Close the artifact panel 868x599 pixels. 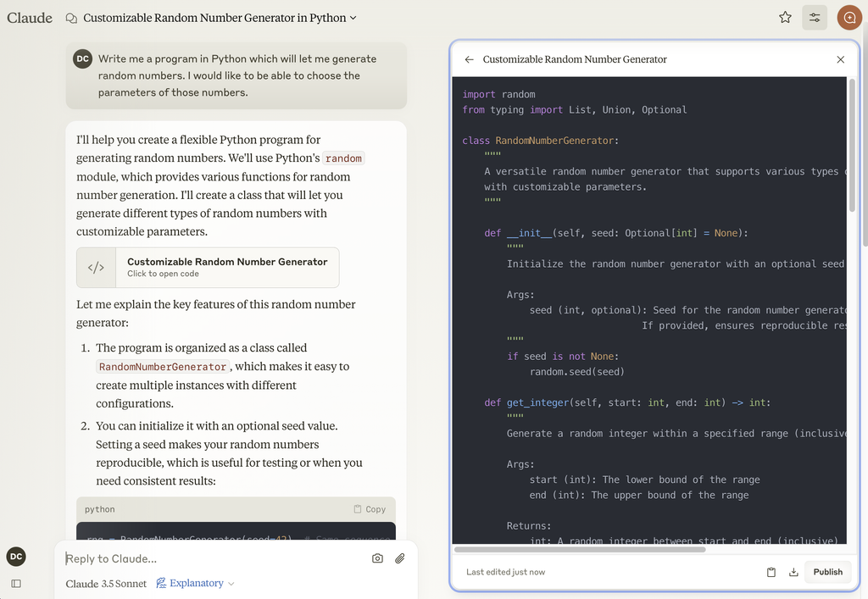click(x=840, y=59)
